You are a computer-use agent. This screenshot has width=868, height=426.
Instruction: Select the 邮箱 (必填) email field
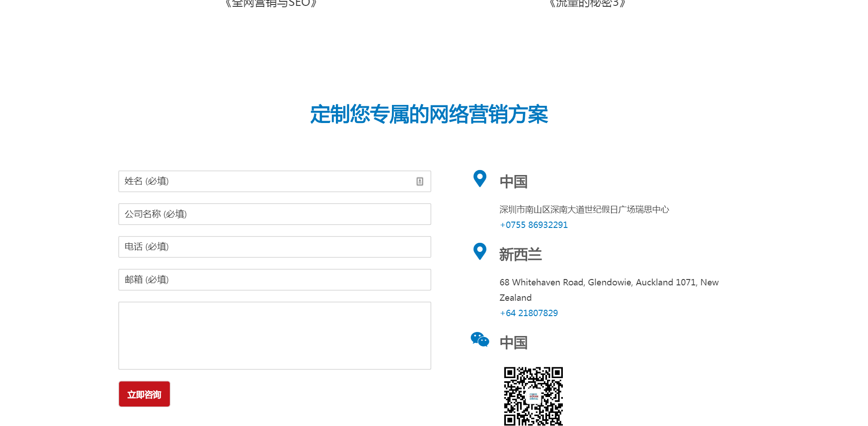tap(274, 280)
